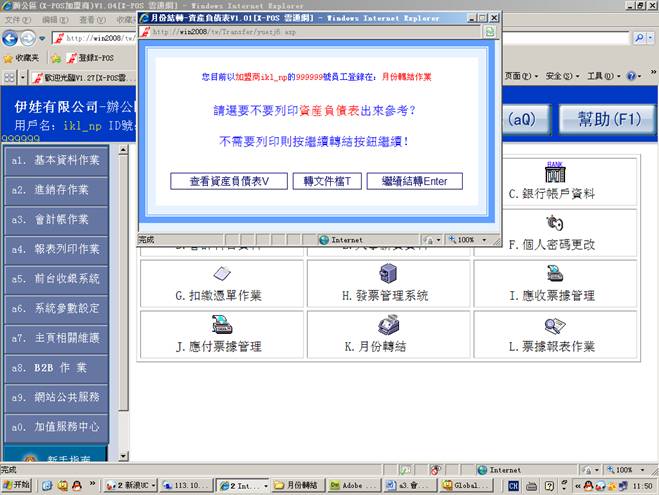
Task: Open I. 應收票據管理 icon
Action: click(553, 274)
